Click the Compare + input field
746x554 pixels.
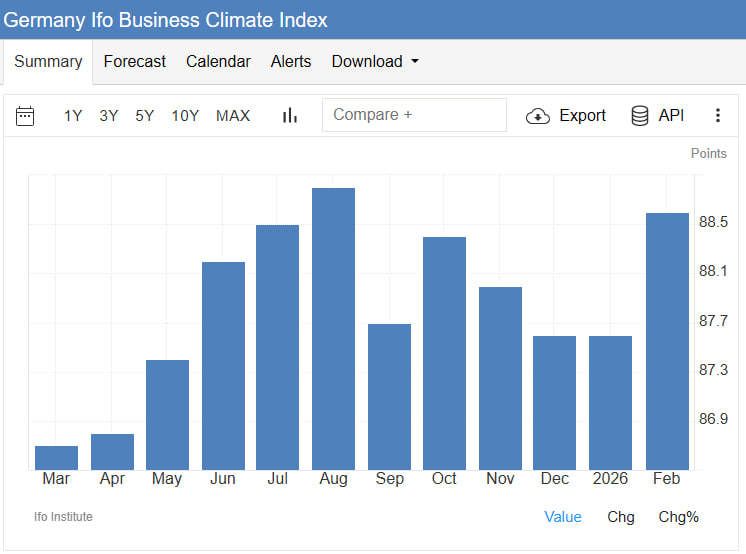tap(414, 115)
